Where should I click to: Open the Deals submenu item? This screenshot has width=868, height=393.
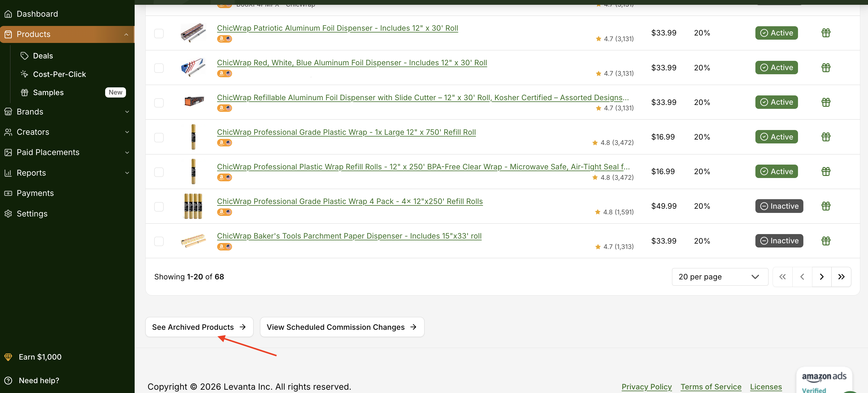(x=43, y=56)
